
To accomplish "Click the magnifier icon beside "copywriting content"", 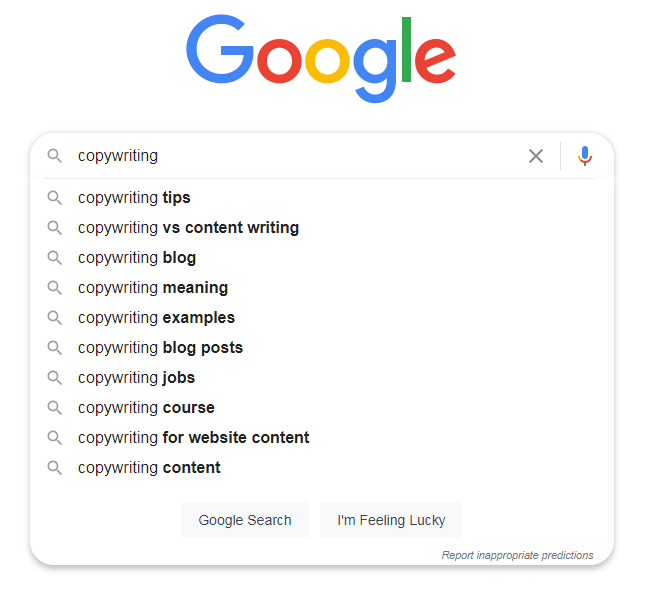I will click(55, 468).
